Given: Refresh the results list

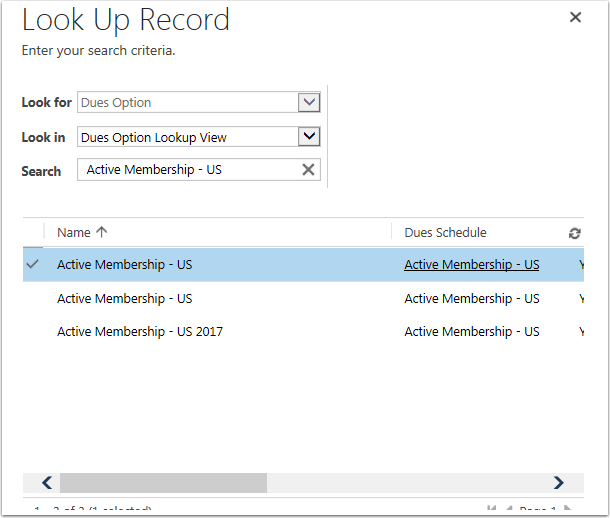Looking at the screenshot, I should pos(575,233).
